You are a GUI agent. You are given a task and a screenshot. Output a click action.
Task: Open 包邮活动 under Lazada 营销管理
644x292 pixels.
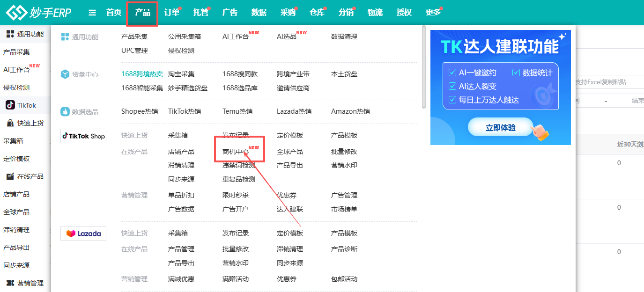[344, 279]
